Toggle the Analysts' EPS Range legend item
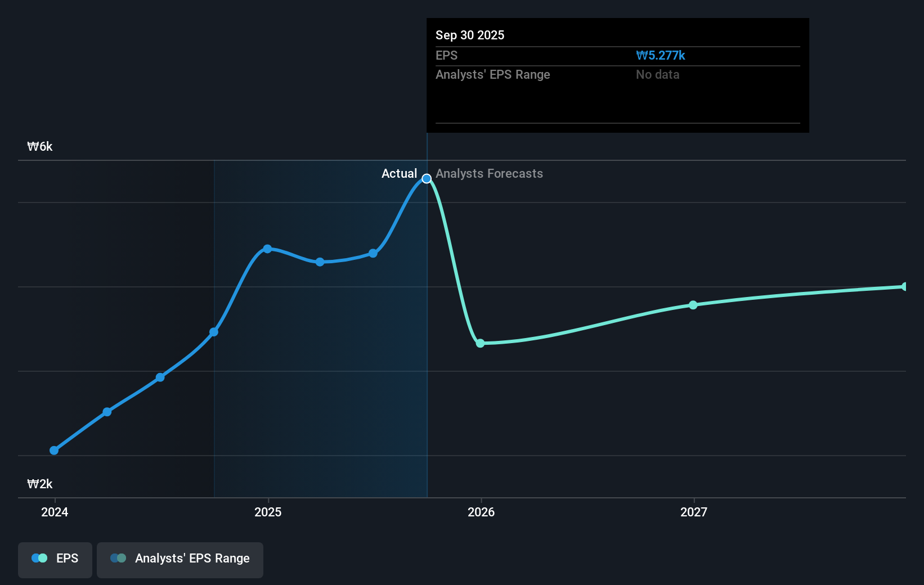The width and height of the screenshot is (924, 585). pyautogui.click(x=180, y=559)
